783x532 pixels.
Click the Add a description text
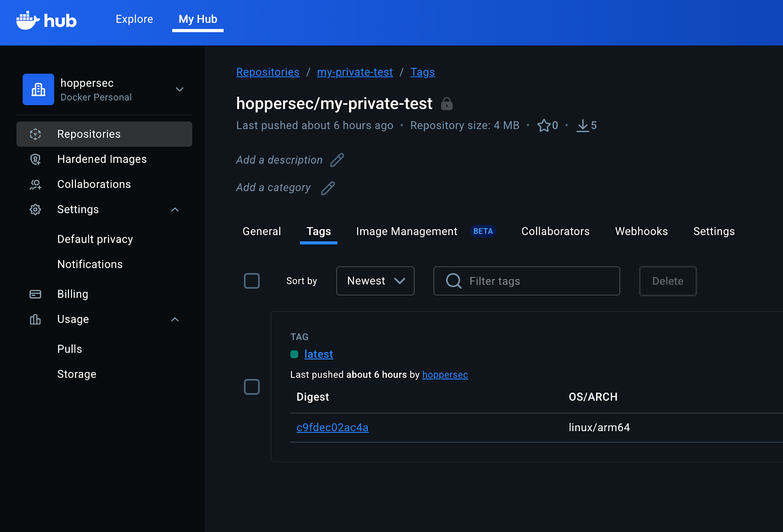coord(279,160)
